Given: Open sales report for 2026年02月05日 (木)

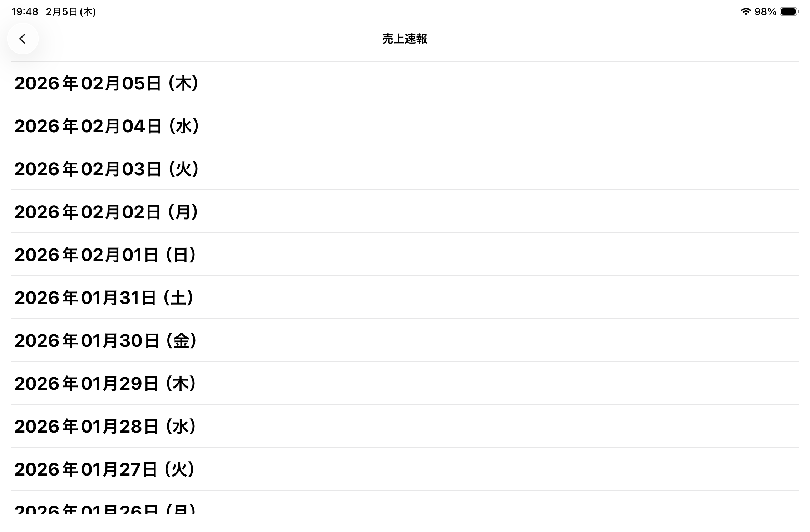Looking at the screenshot, I should click(x=106, y=83).
